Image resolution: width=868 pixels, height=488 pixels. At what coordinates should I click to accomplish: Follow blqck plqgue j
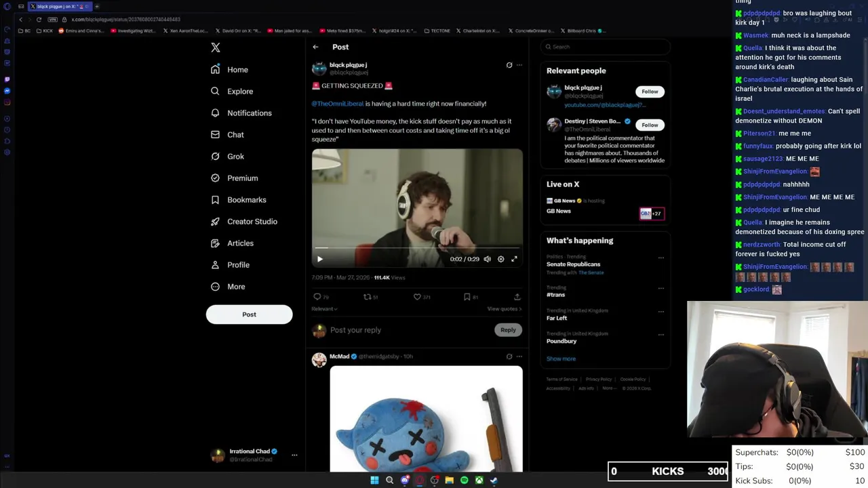pyautogui.click(x=650, y=91)
